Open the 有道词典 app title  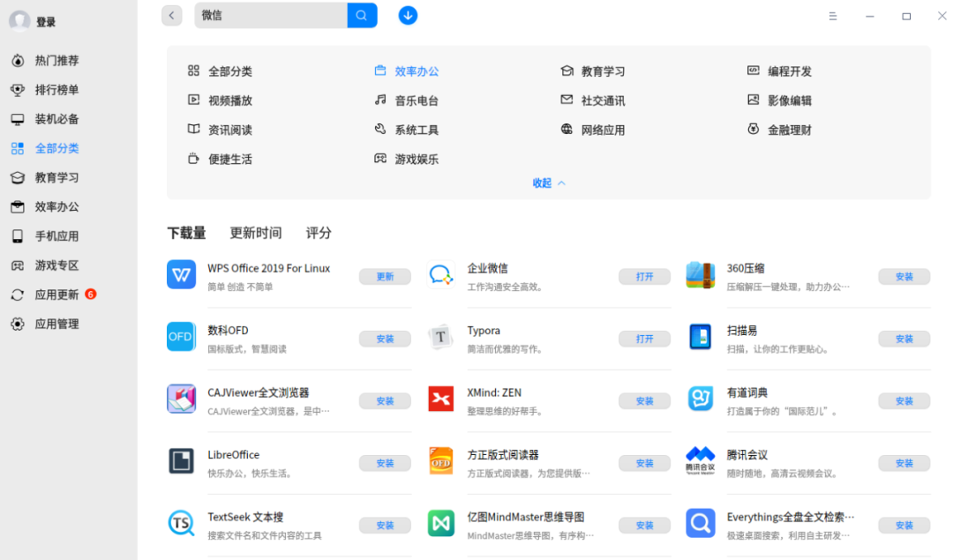click(x=747, y=393)
